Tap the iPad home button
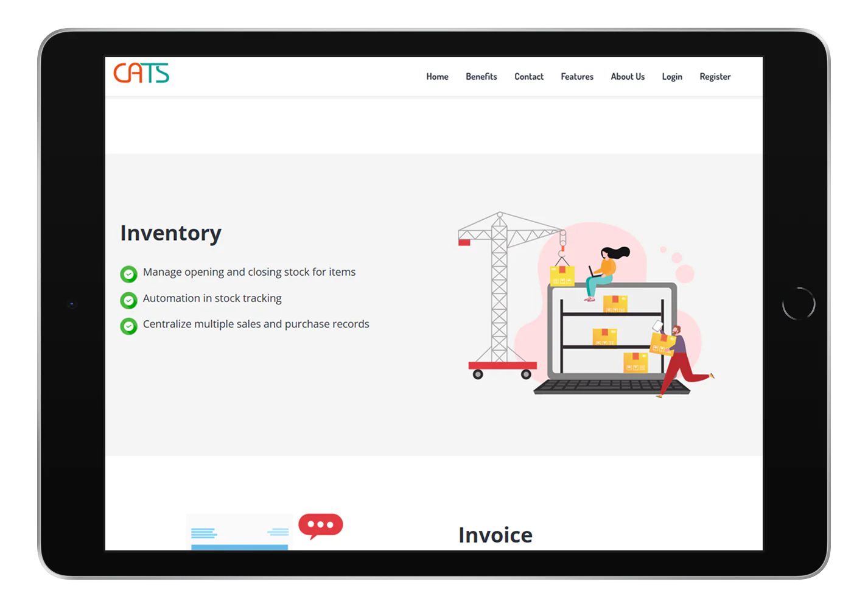This screenshot has width=868, height=607. (799, 303)
